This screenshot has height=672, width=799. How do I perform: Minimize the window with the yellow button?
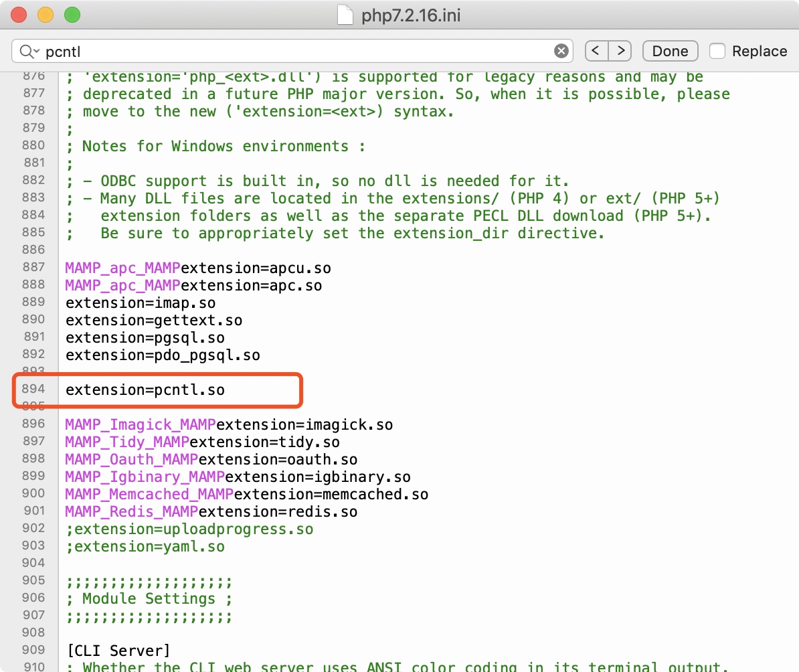pyautogui.click(x=46, y=15)
